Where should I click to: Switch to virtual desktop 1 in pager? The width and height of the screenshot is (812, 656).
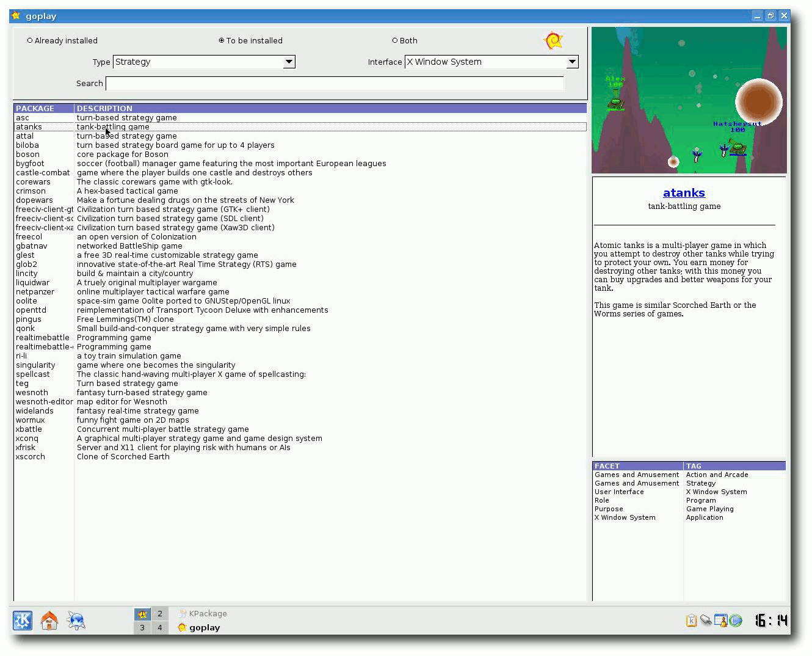coord(142,613)
